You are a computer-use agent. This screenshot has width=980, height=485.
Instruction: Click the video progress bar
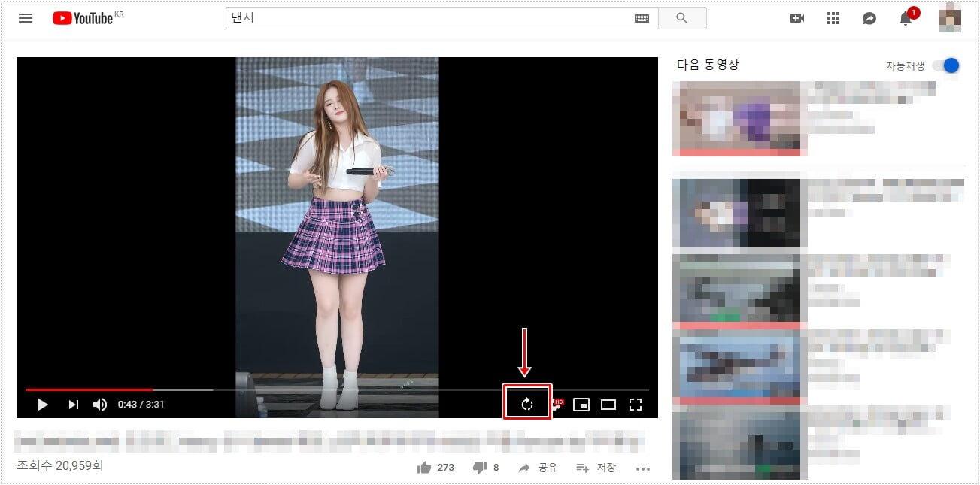[337, 390]
